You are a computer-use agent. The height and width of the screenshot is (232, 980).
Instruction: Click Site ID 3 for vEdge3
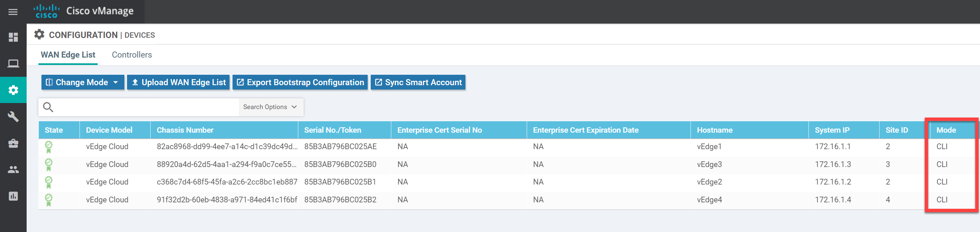888,165
